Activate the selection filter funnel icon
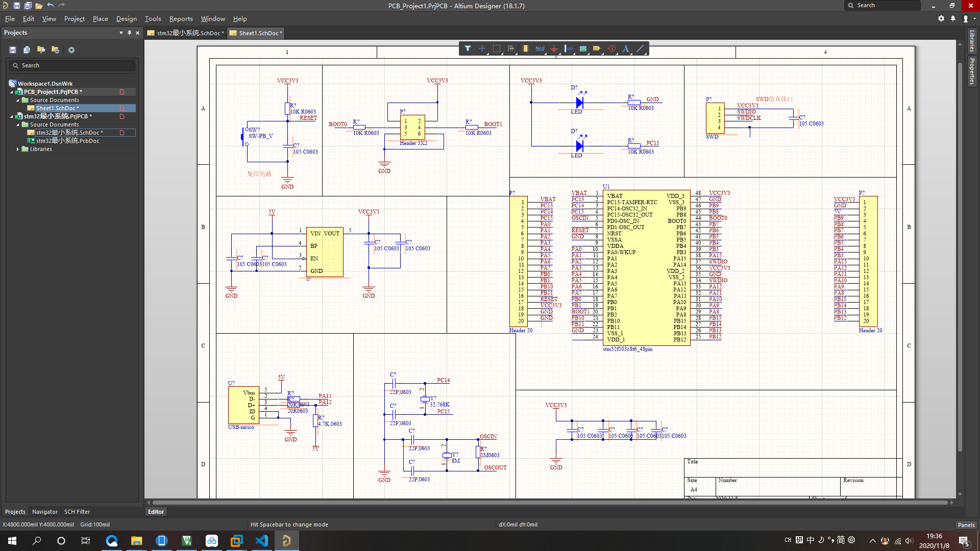The height and width of the screenshot is (551, 980). click(x=468, y=49)
